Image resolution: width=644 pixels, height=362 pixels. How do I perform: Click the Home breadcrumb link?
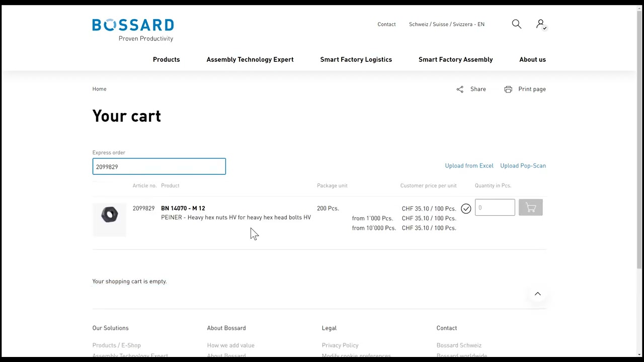tap(99, 89)
